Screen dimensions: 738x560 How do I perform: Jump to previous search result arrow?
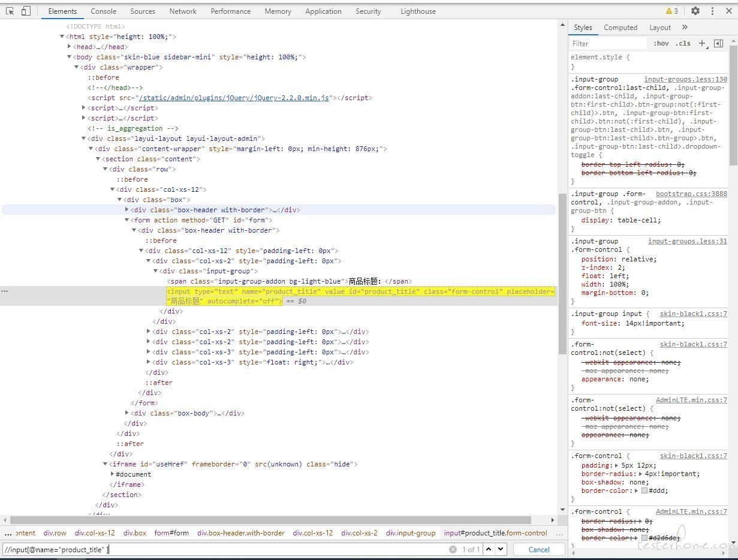(x=489, y=549)
